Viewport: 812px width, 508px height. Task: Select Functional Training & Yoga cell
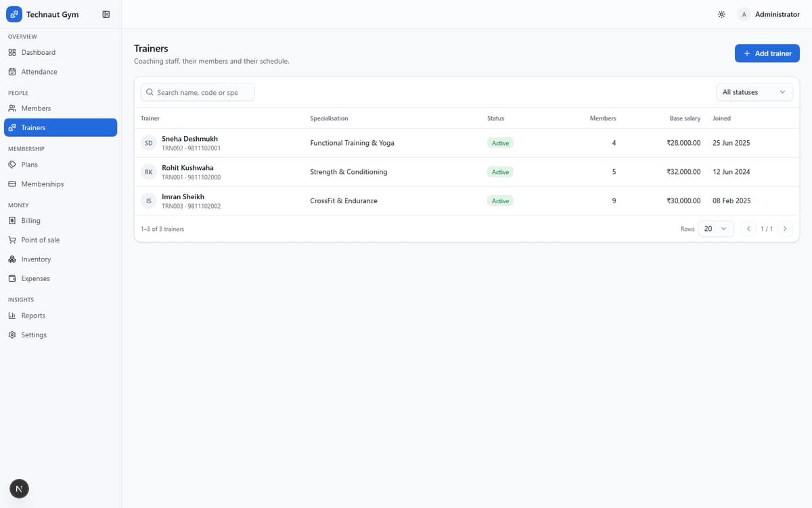pos(352,143)
